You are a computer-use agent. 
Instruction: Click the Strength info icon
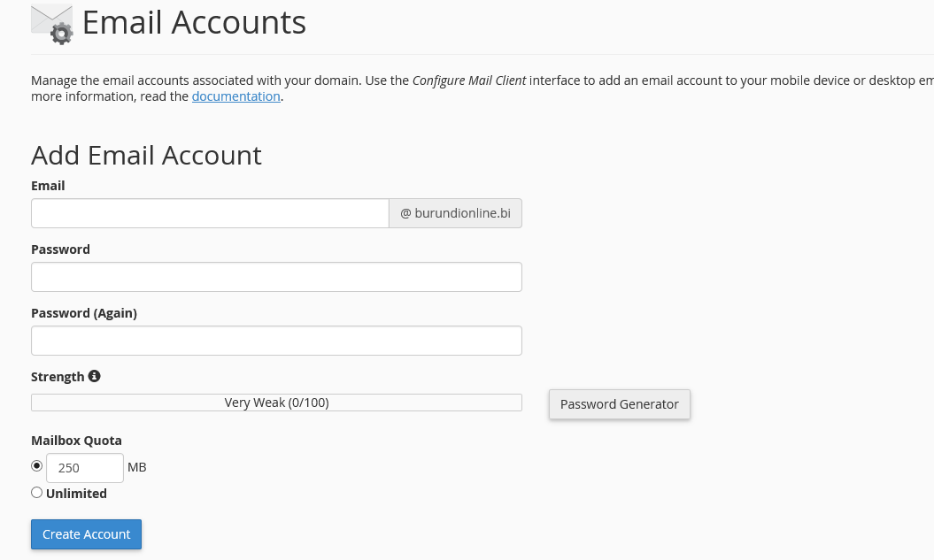pos(94,376)
